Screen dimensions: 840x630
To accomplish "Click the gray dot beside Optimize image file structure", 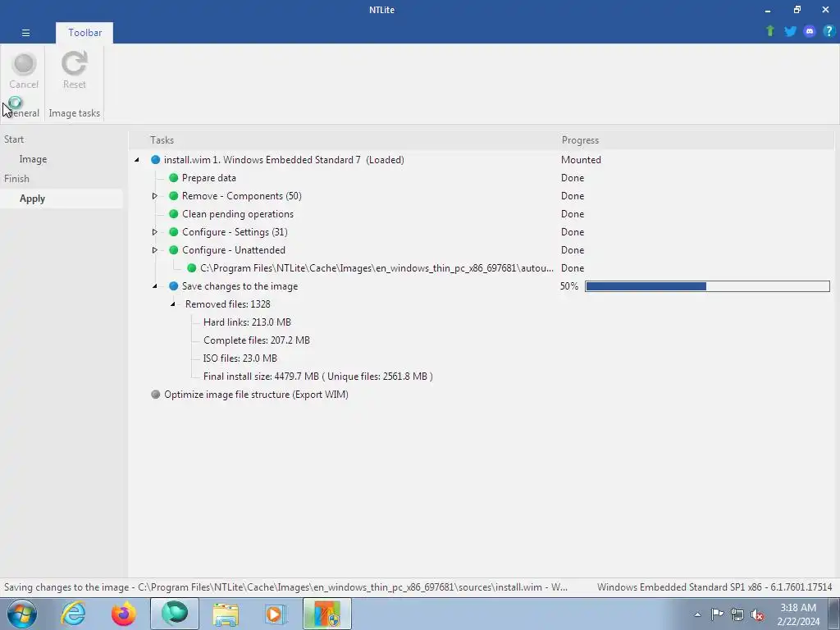I will click(155, 395).
